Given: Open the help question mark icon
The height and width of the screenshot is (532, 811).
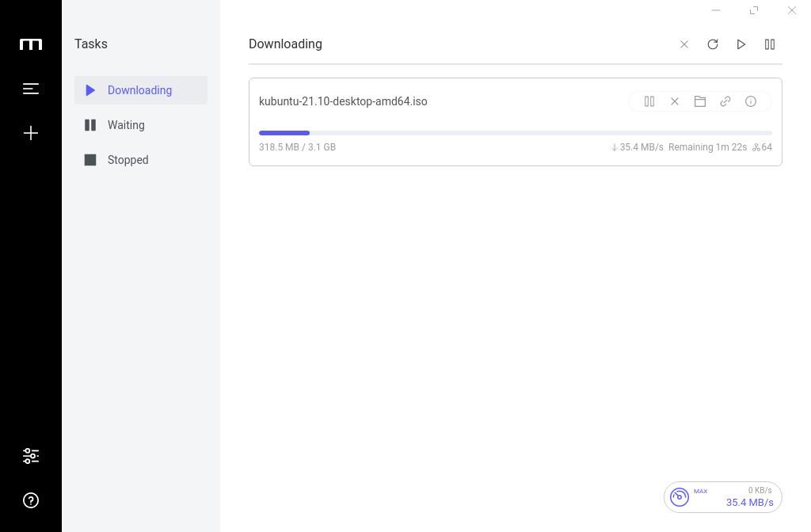Looking at the screenshot, I should [31, 500].
